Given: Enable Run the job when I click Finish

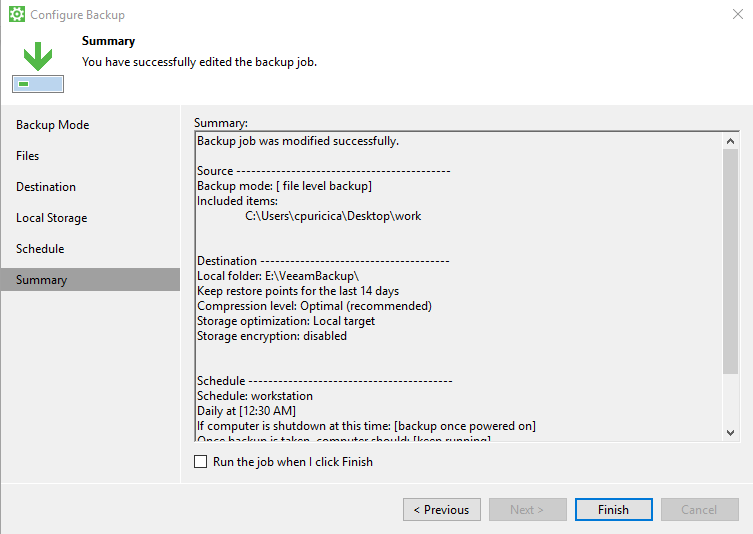Looking at the screenshot, I should pos(200,461).
